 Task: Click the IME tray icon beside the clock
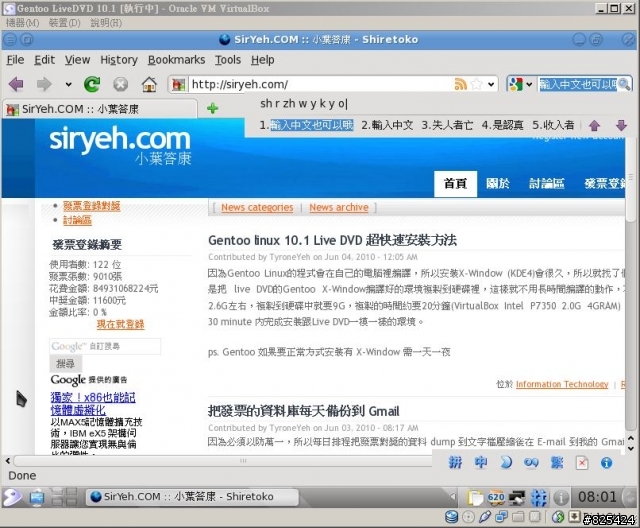539,497
